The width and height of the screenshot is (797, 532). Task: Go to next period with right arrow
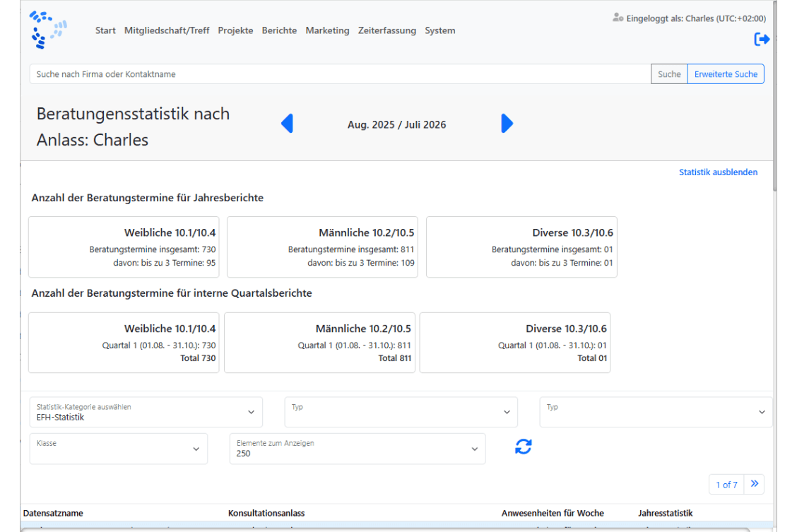coord(507,124)
